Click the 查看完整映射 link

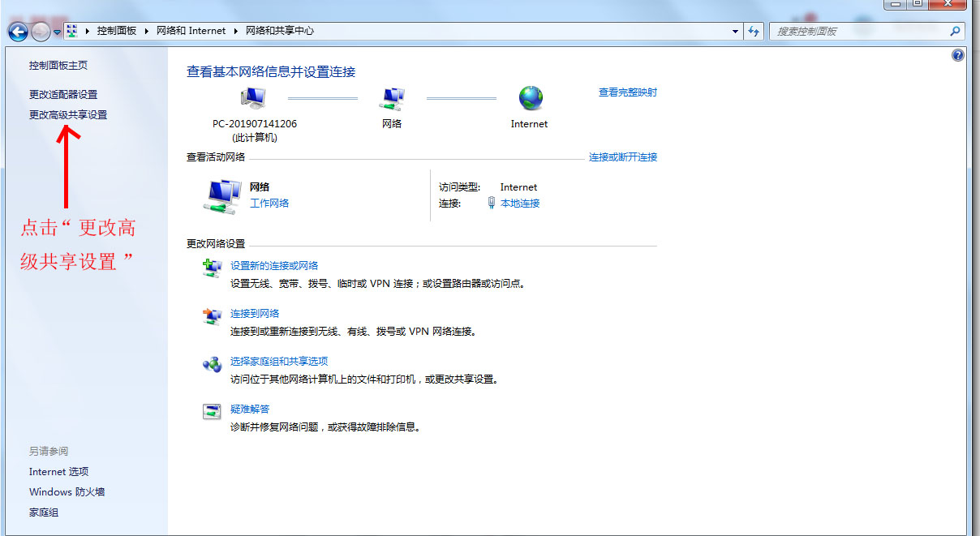point(628,92)
